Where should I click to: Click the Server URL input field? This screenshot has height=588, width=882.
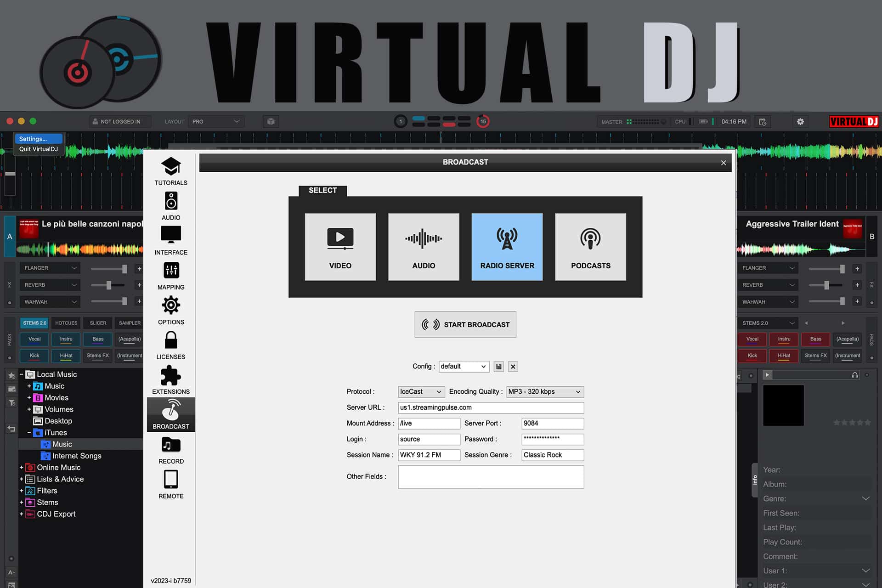(x=491, y=407)
